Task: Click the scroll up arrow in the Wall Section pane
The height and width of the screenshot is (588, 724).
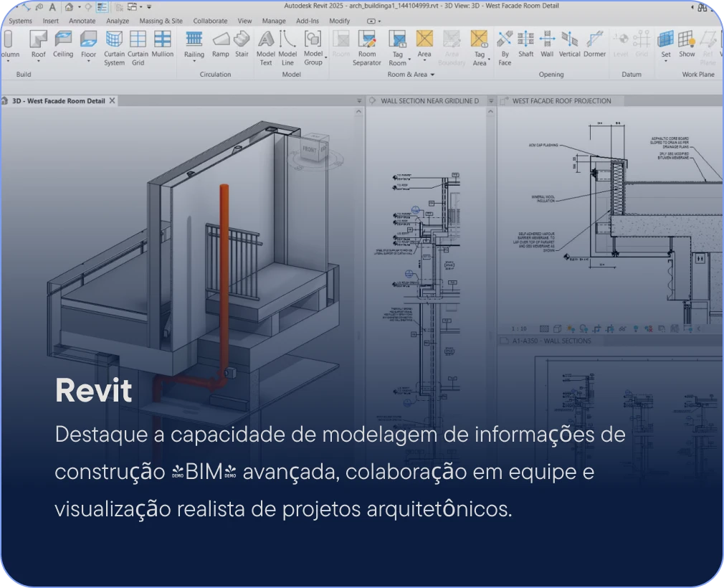Action: point(491,112)
